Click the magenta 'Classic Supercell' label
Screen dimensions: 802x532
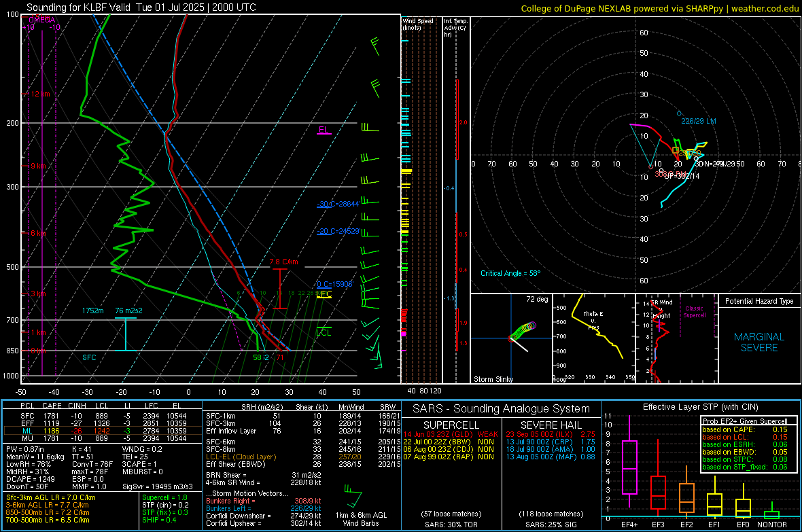(x=694, y=312)
